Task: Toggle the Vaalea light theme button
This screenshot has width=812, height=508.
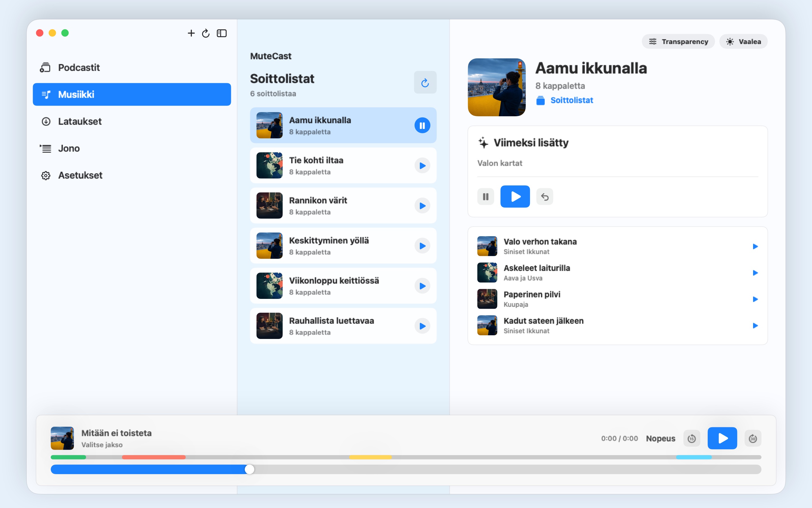Action: pyautogui.click(x=743, y=41)
